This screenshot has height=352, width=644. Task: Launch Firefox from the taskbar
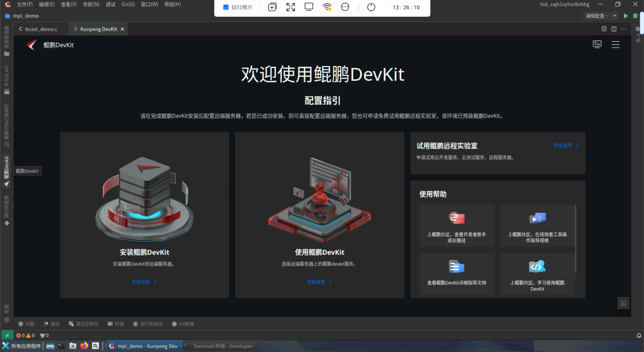(x=84, y=346)
